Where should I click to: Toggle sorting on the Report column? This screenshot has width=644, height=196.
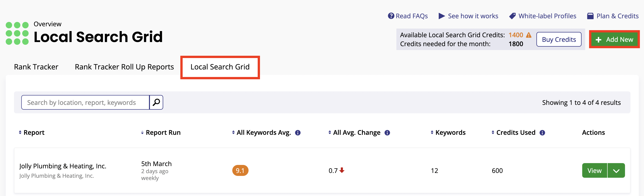coord(20,132)
